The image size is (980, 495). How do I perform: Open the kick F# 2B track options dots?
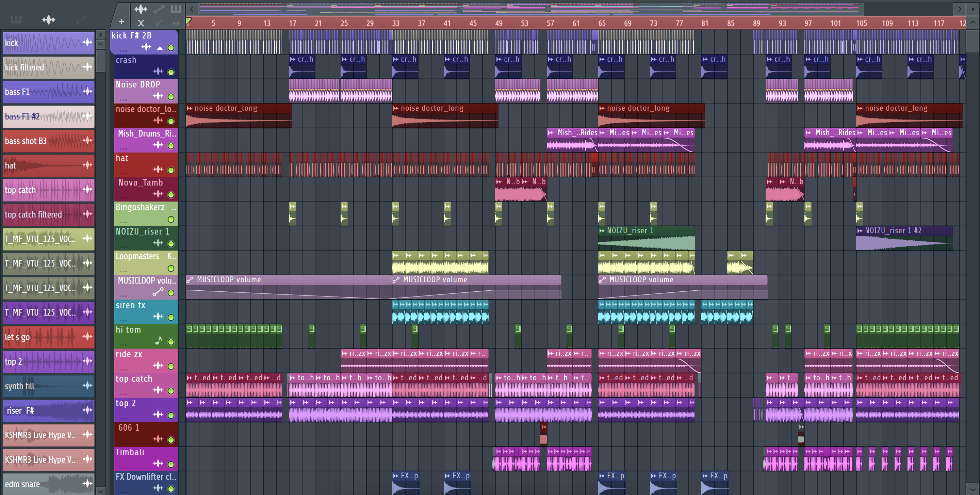pos(123,51)
